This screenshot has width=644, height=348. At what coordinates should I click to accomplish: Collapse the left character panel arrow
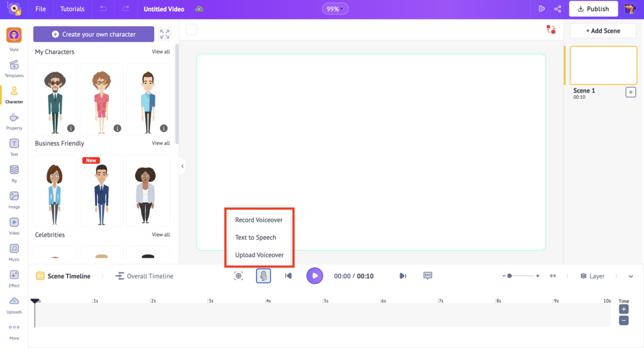pyautogui.click(x=182, y=166)
